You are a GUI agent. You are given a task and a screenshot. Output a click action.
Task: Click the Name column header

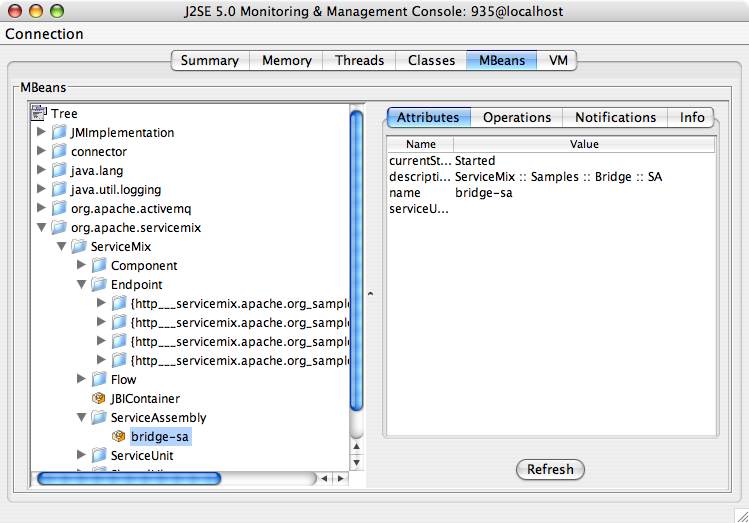420,144
